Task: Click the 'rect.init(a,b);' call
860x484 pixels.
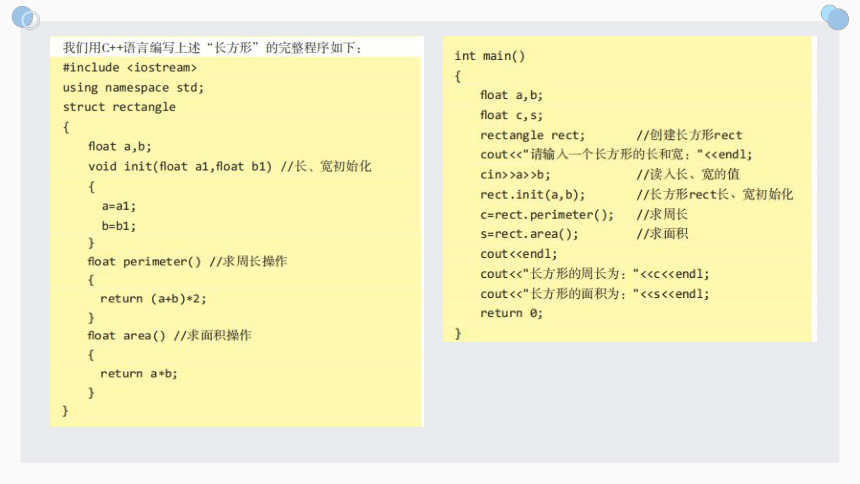Action: point(533,194)
